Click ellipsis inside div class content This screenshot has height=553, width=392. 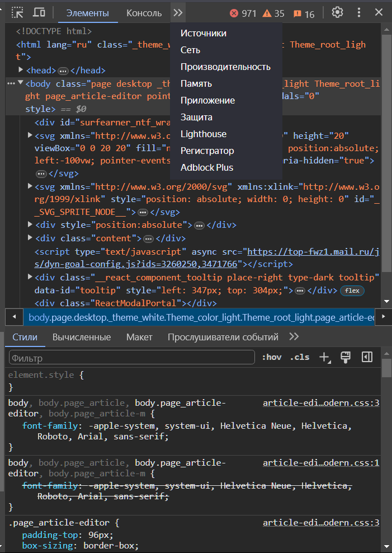click(149, 239)
